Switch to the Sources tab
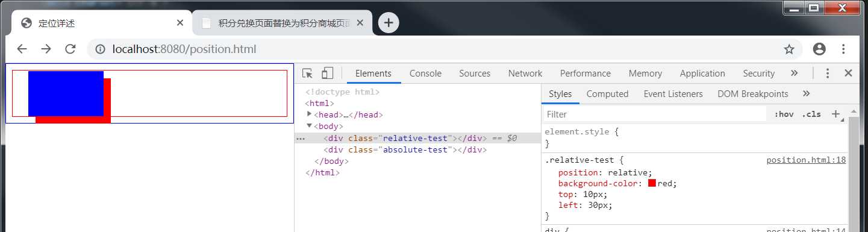The height and width of the screenshot is (232, 868). [x=475, y=74]
